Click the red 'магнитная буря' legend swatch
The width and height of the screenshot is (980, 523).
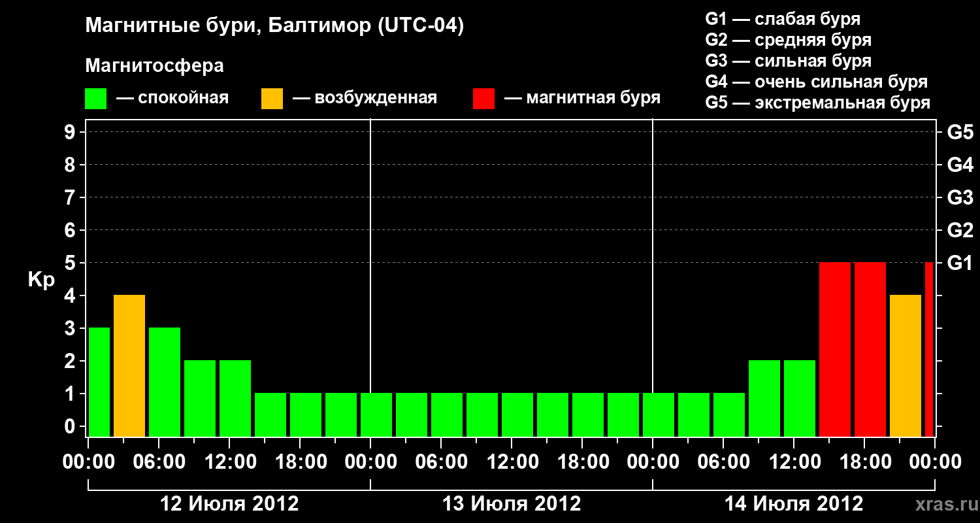pos(483,99)
